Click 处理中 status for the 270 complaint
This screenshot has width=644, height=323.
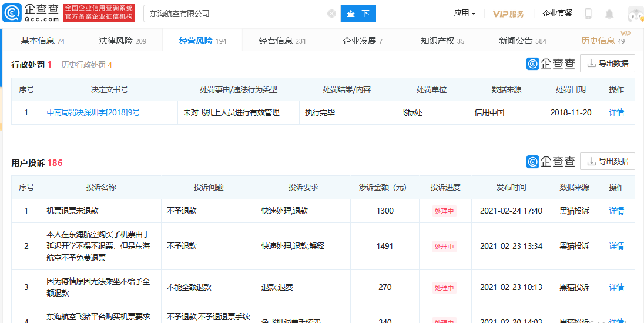click(x=444, y=288)
